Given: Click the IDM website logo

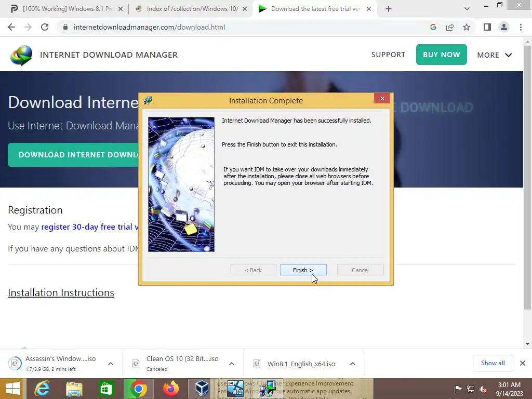Looking at the screenshot, I should click(x=21, y=55).
